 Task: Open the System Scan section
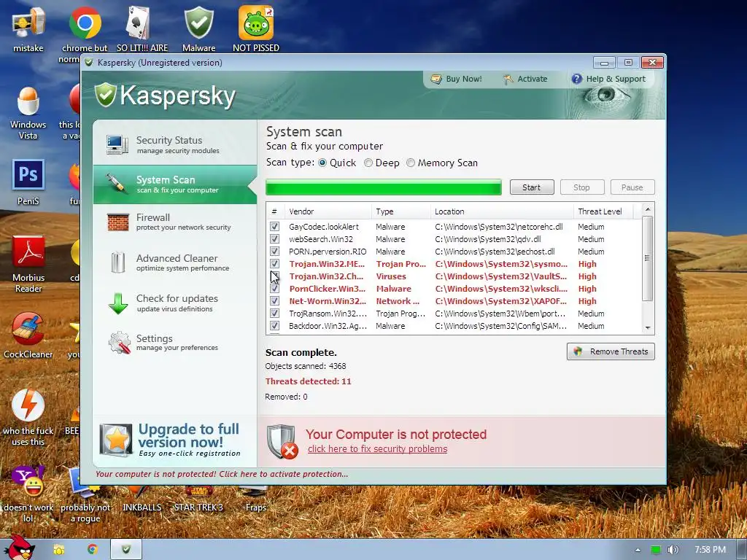click(175, 184)
